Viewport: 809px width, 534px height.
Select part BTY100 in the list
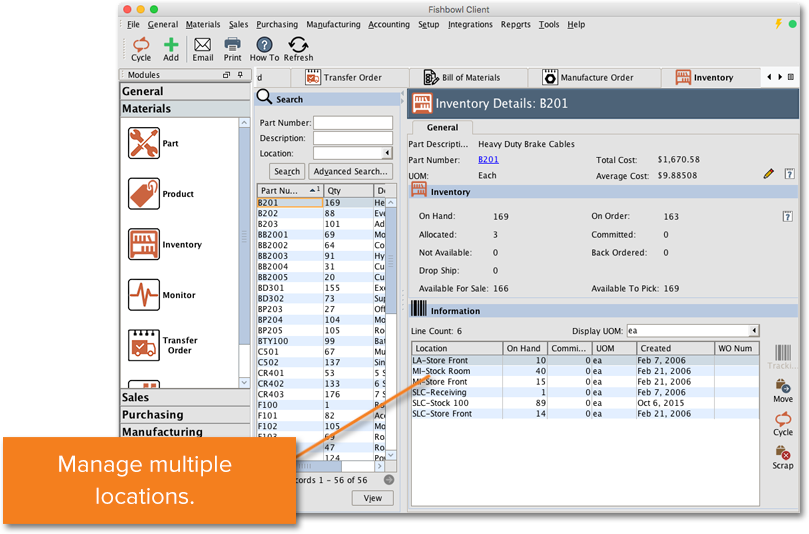pyautogui.click(x=321, y=341)
